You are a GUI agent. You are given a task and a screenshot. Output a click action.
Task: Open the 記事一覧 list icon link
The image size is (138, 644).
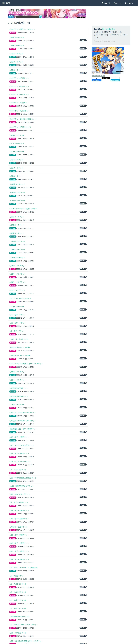[x=102, y=3]
